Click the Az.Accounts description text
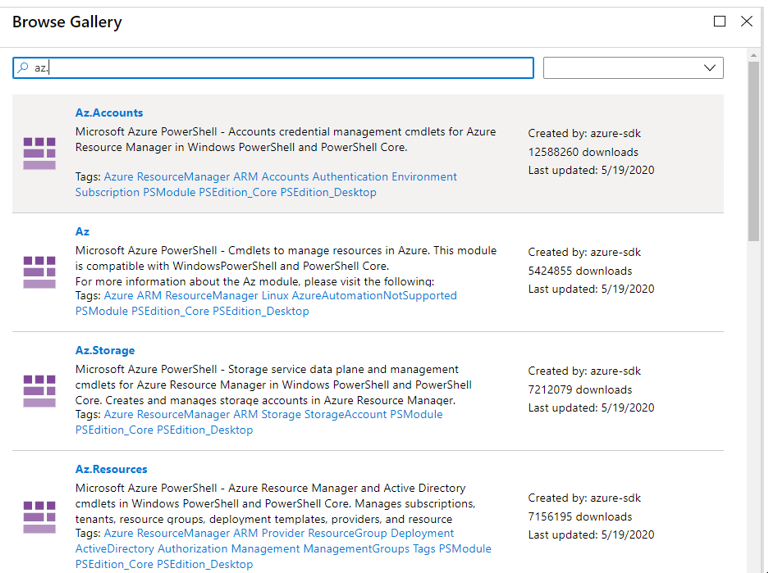This screenshot has width=768, height=573. tap(286, 140)
